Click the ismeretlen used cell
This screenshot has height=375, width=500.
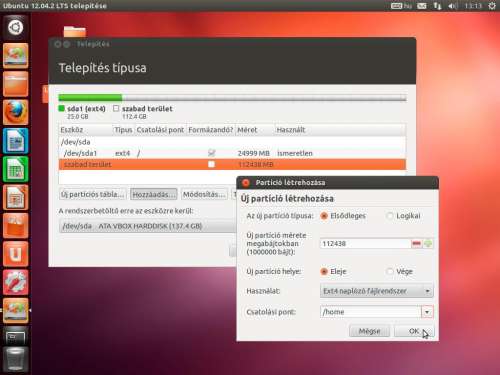pos(295,153)
